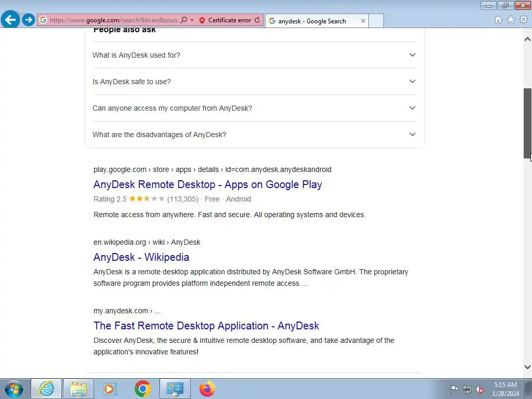The width and height of the screenshot is (532, 399).
Task: Restore down the browser window
Action: [506, 5]
